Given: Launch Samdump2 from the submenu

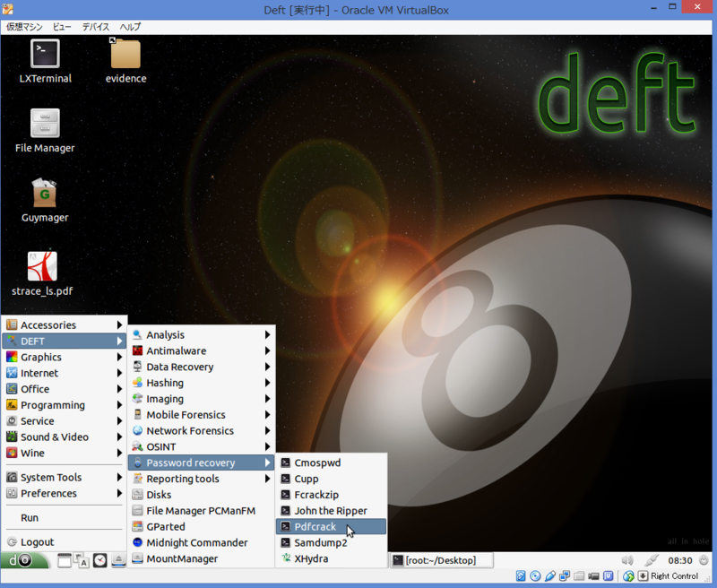Looking at the screenshot, I should pos(331,542).
